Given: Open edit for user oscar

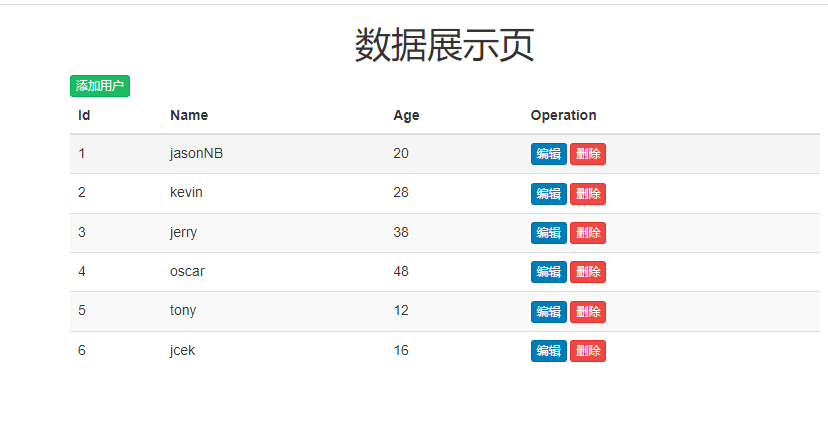Looking at the screenshot, I should click(548, 272).
